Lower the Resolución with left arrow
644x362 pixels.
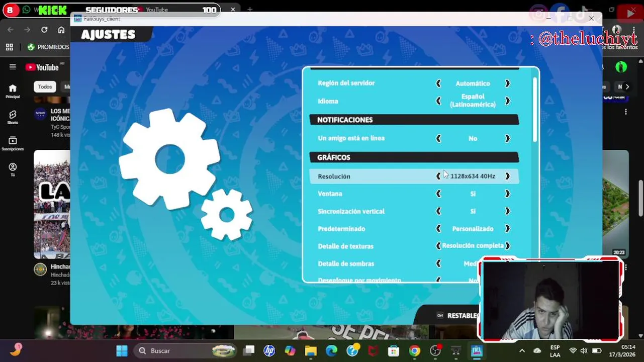[x=438, y=176]
